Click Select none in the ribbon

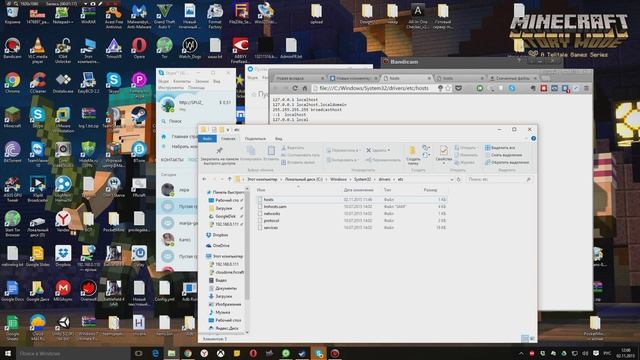(503, 155)
